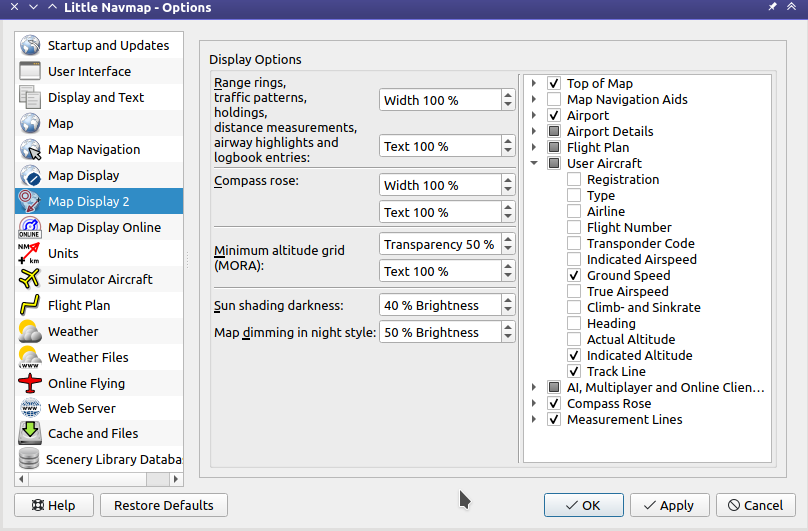
Task: Click the Weather Files www icon
Action: [29, 357]
